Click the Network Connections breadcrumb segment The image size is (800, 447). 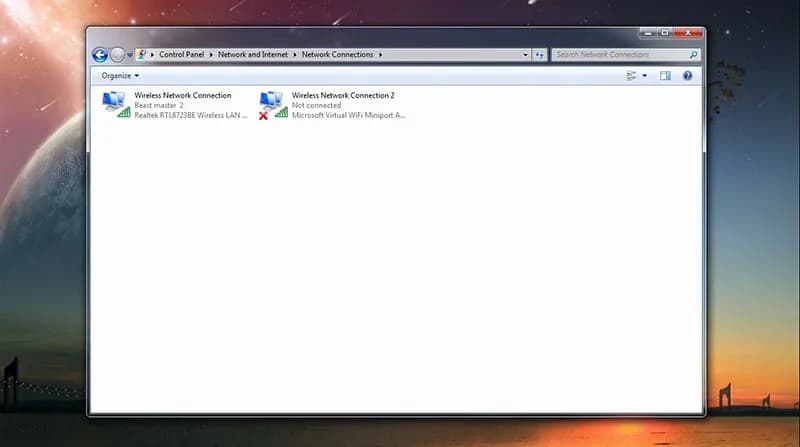[x=338, y=54]
